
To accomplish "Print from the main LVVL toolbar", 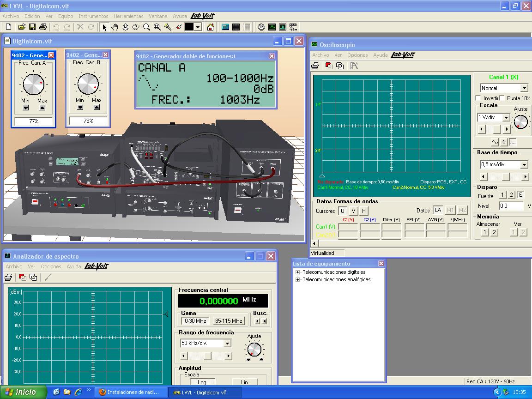I will coord(43,27).
